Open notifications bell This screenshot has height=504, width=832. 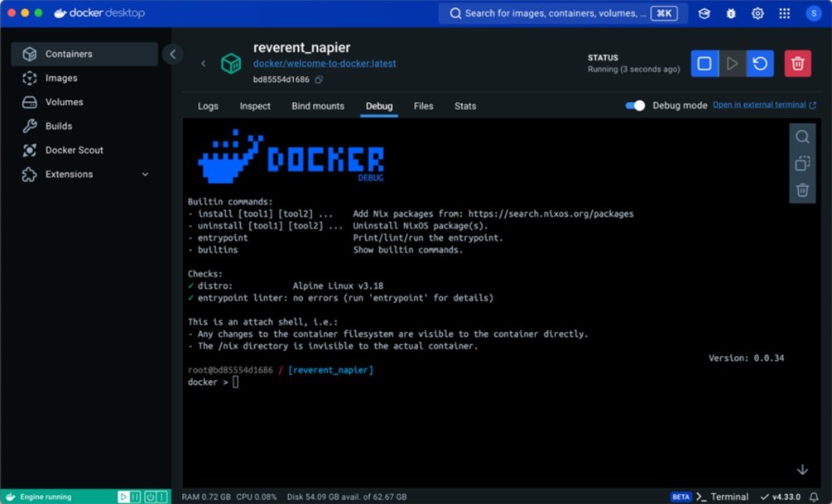click(x=814, y=497)
